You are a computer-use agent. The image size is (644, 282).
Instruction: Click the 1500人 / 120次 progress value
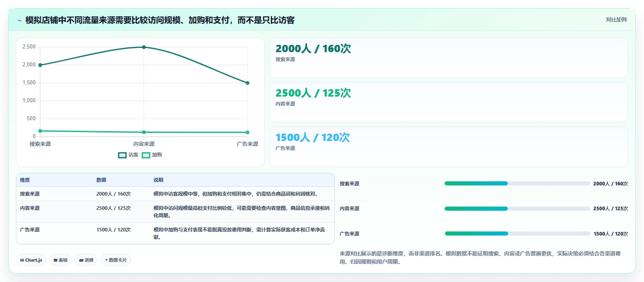coord(611,234)
